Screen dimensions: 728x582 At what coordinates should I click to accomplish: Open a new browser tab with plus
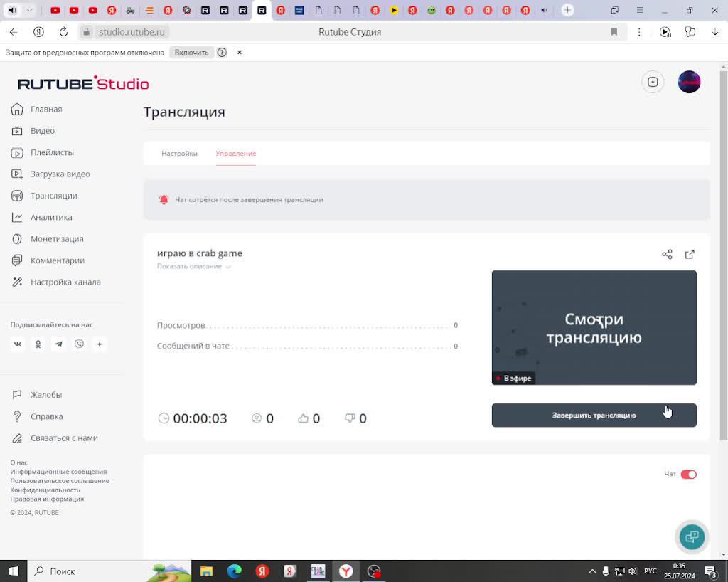point(567,10)
